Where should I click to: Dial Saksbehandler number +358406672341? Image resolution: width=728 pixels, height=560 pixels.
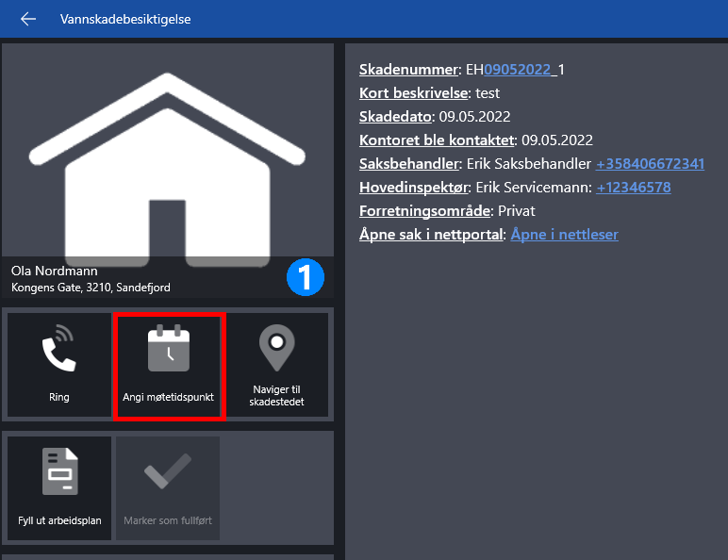pos(650,164)
